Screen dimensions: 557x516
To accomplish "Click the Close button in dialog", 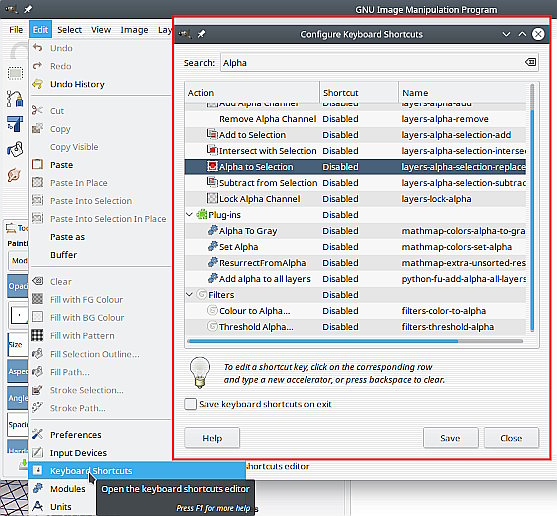I will pyautogui.click(x=511, y=438).
